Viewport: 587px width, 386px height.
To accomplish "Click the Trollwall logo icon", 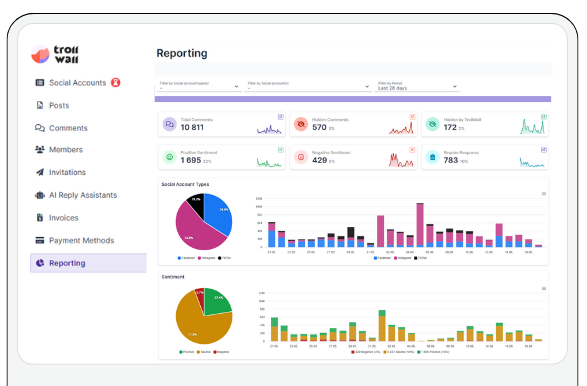I will [40, 54].
